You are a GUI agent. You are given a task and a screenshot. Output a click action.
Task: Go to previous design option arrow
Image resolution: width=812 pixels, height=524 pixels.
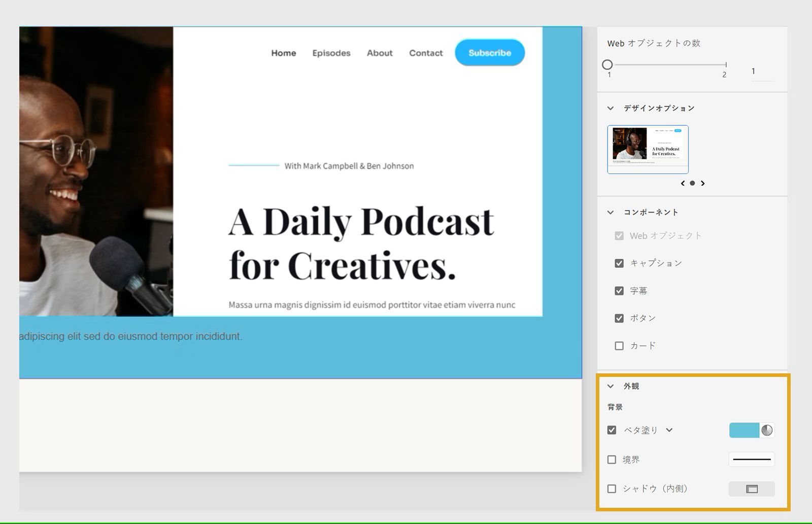[x=683, y=183]
